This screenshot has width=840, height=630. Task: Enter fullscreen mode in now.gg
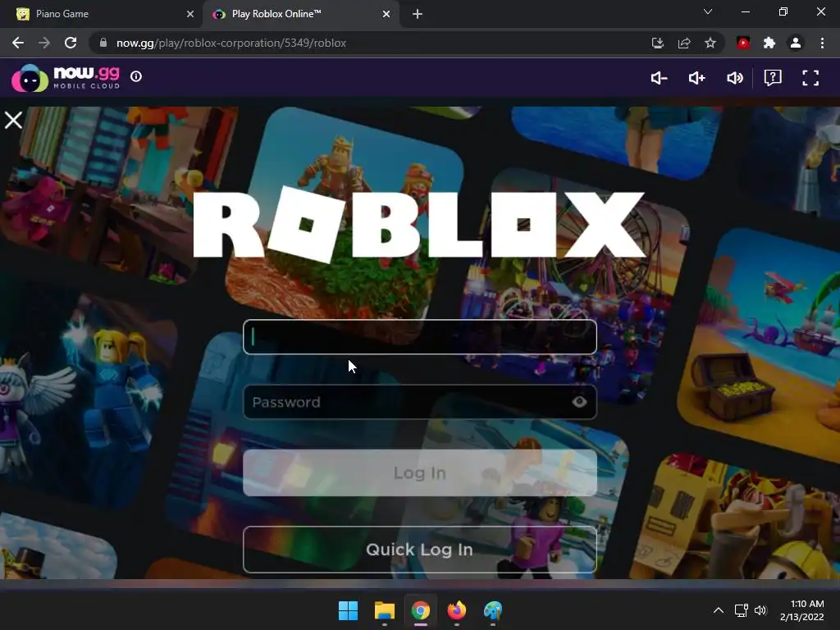tap(810, 78)
